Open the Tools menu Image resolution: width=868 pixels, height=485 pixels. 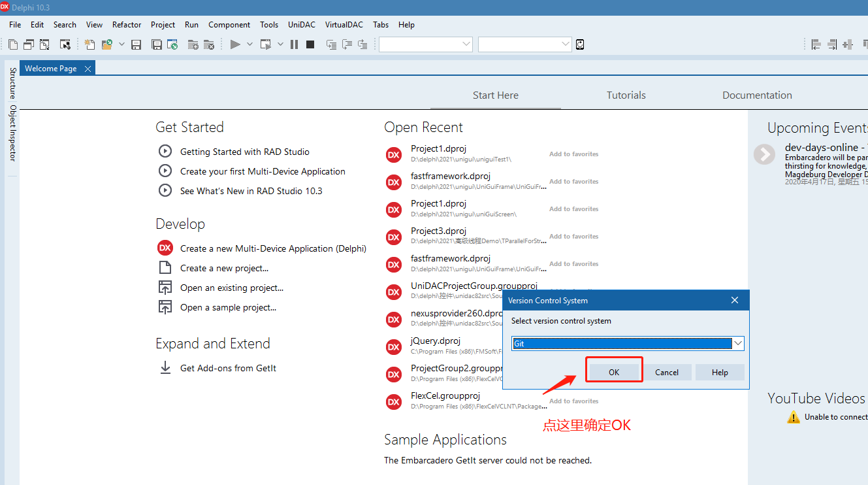(x=269, y=25)
